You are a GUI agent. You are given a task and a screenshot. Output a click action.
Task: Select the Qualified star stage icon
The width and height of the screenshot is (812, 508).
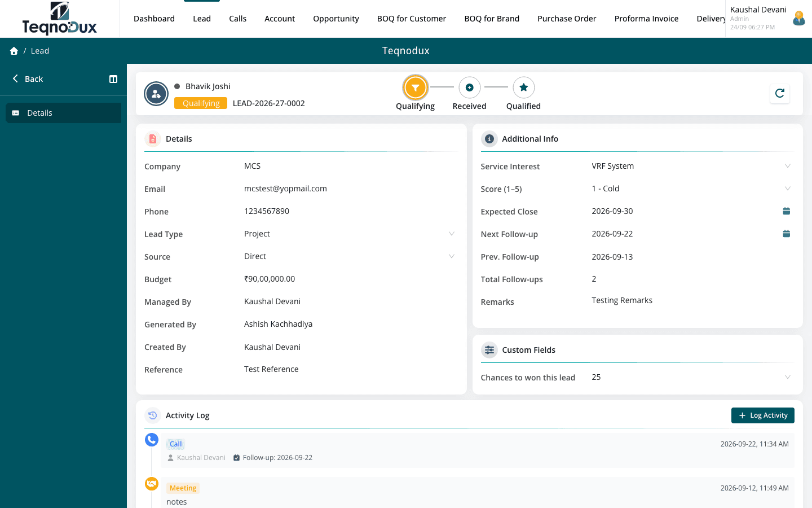(523, 87)
